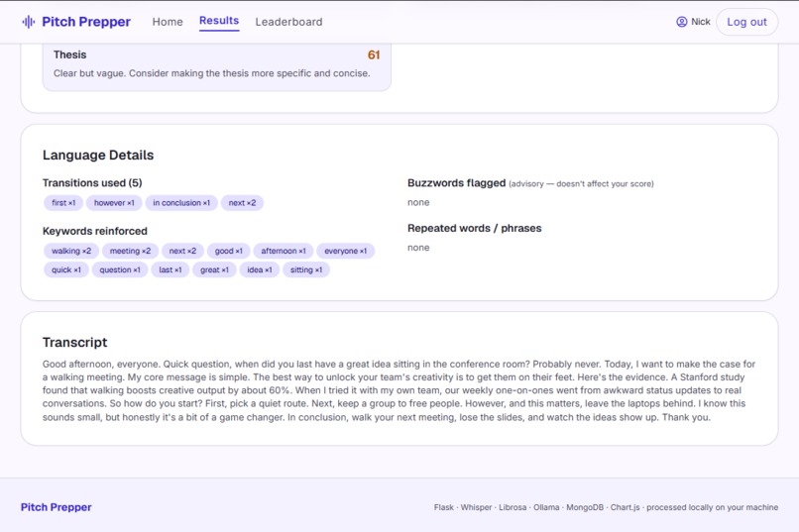Click the Repeated words / phrases heading
The height and width of the screenshot is (532, 799).
pos(475,228)
